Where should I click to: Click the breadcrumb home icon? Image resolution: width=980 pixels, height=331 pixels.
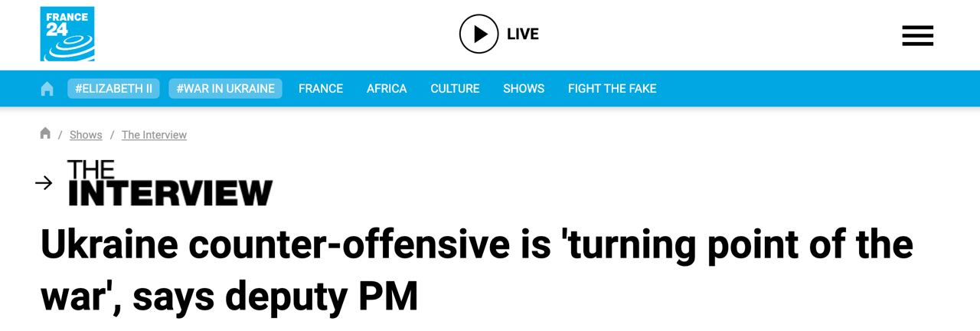[45, 134]
